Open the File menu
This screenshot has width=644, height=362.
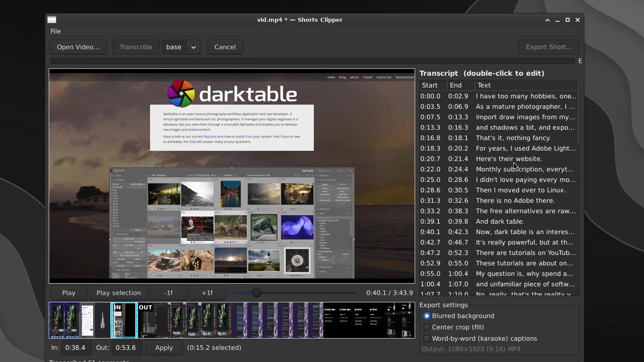(x=56, y=31)
